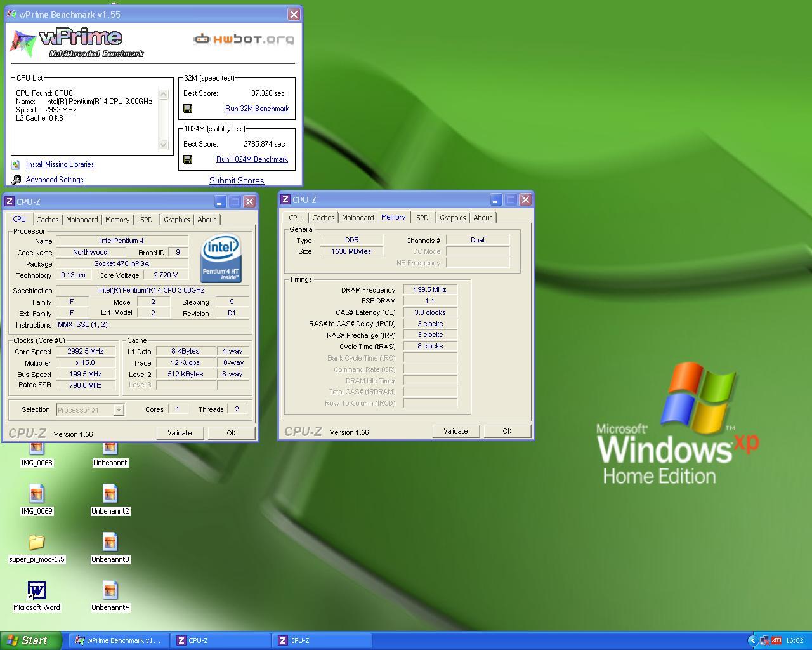Select CPU tab in left CPU-Z window

20,218
